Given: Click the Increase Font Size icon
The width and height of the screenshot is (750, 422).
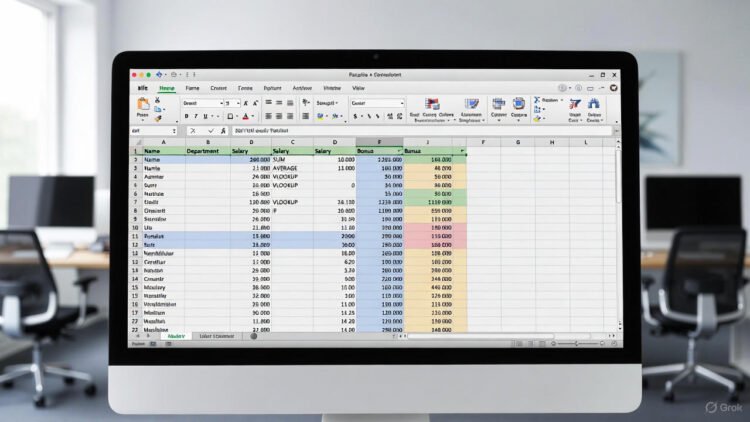Looking at the screenshot, I should click(x=246, y=103).
